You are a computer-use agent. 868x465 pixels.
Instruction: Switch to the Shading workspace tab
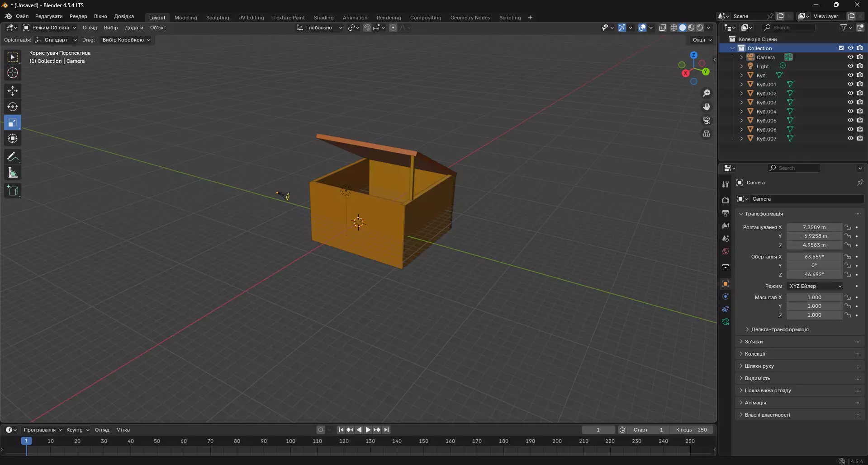(323, 18)
